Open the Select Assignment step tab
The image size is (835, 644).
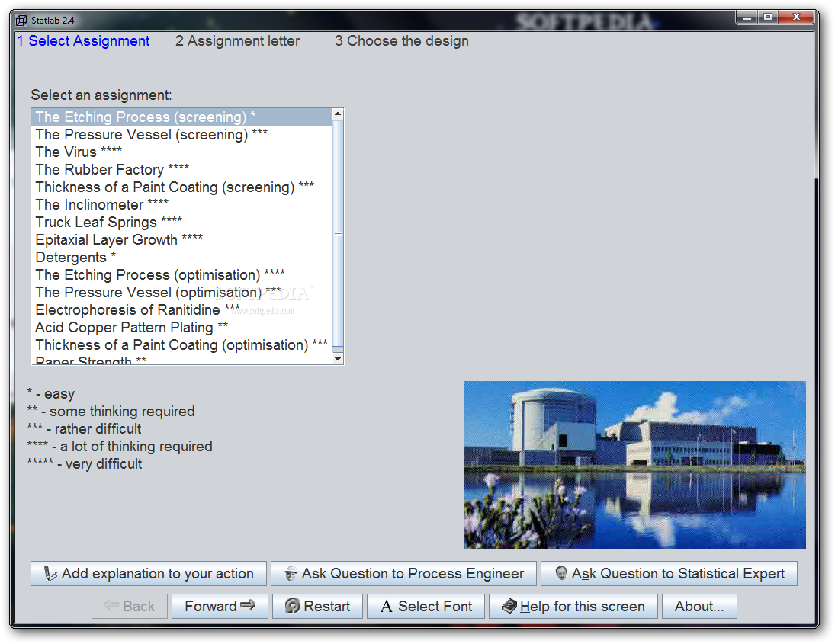83,41
